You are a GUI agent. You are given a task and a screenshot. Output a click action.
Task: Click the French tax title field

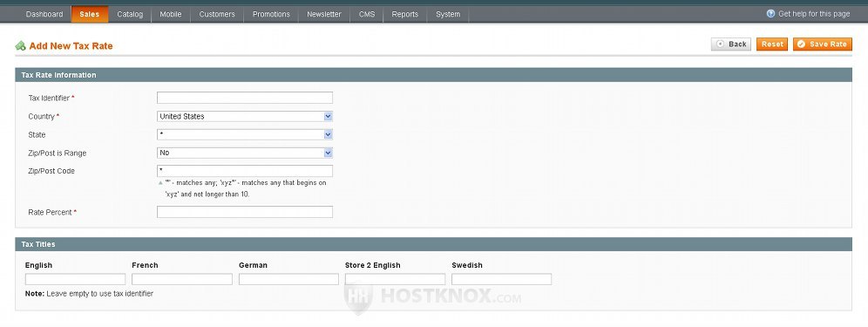point(182,279)
